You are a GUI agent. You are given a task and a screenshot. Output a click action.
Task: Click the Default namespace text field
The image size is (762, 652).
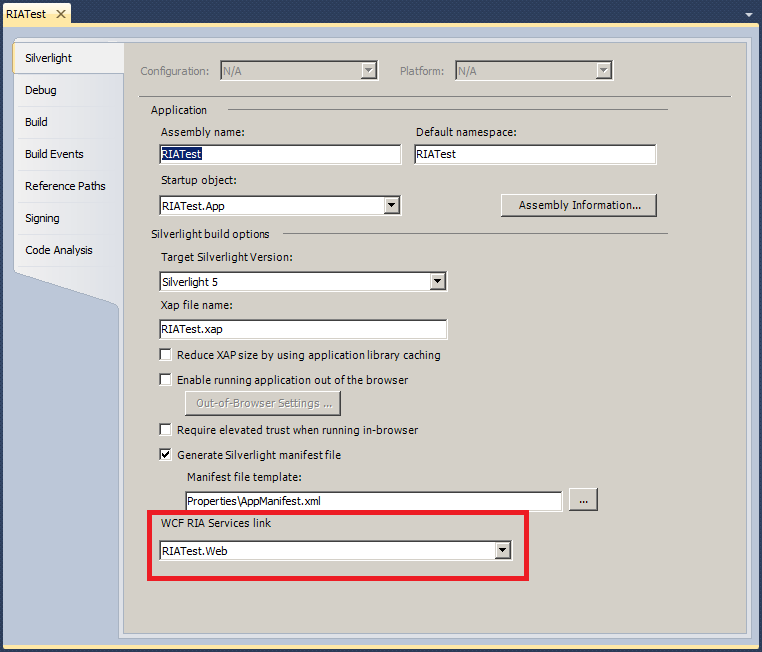(534, 154)
